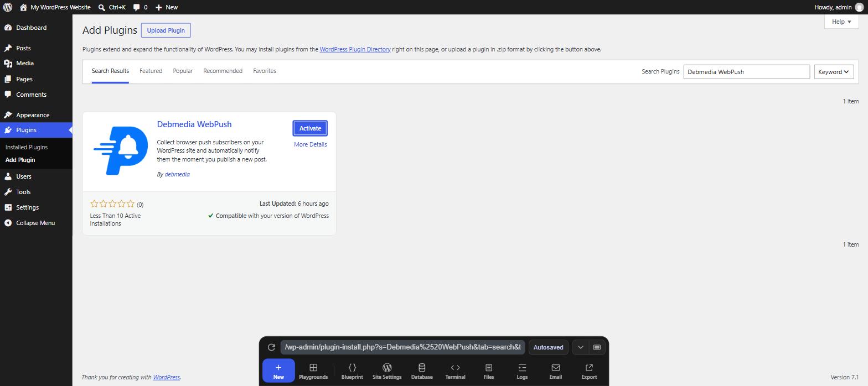
Task: Open the Terminal tool
Action: pos(455,371)
